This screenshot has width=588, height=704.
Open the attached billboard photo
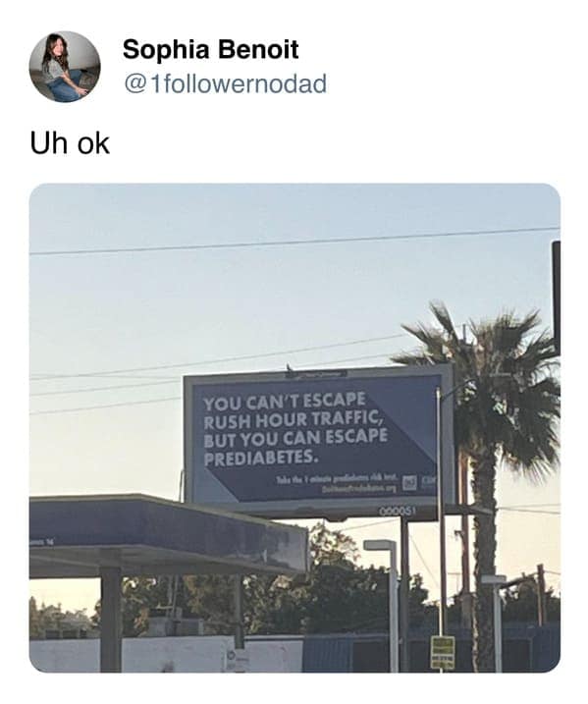coord(294,427)
